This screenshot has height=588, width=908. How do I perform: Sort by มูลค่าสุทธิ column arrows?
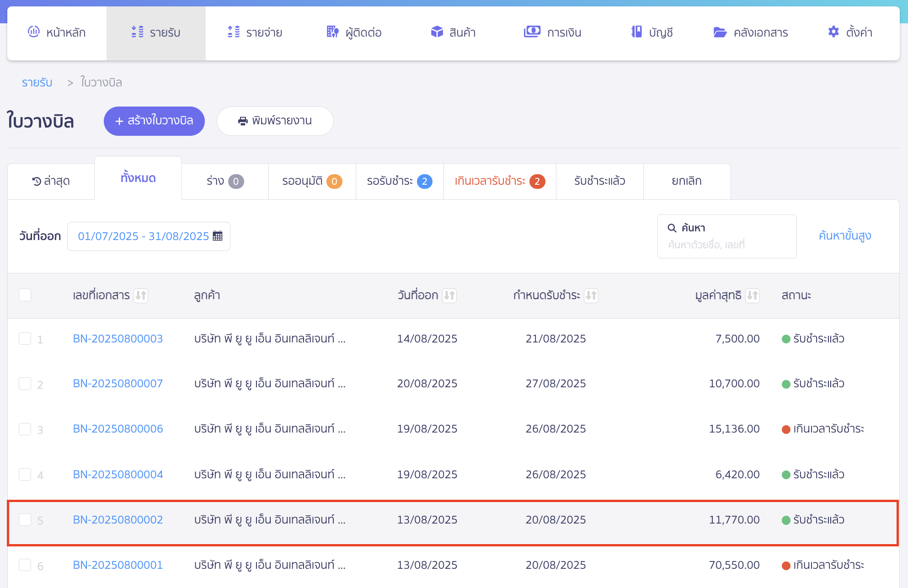tap(752, 295)
